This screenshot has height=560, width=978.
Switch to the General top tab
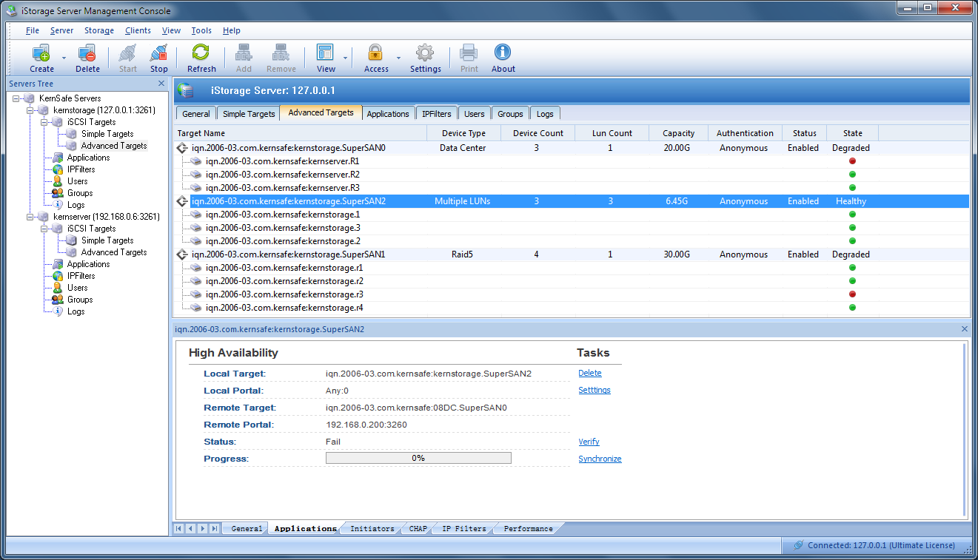[196, 114]
